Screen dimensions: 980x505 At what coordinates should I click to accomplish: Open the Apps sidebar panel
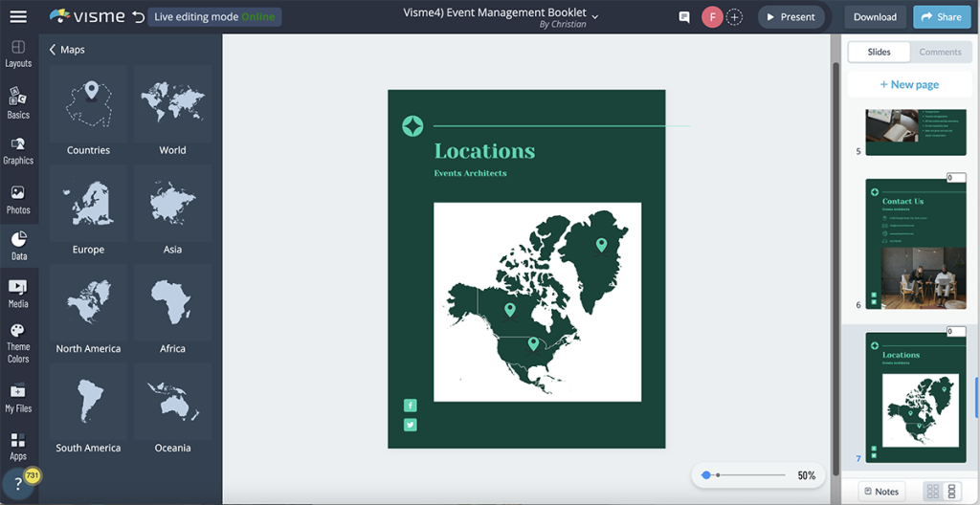(x=18, y=446)
